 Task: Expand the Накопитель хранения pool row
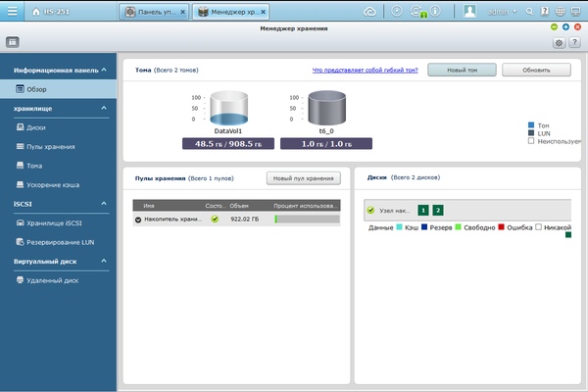tap(138, 220)
